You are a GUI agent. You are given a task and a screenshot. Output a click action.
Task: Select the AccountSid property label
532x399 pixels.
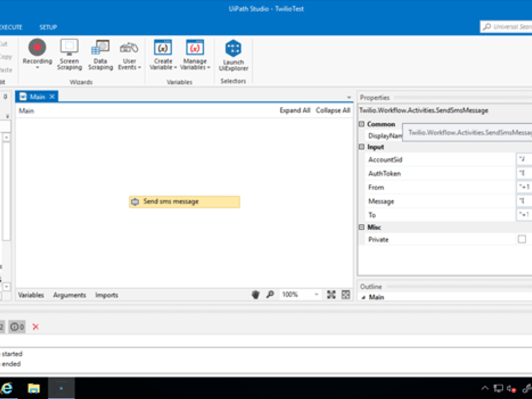(385, 160)
